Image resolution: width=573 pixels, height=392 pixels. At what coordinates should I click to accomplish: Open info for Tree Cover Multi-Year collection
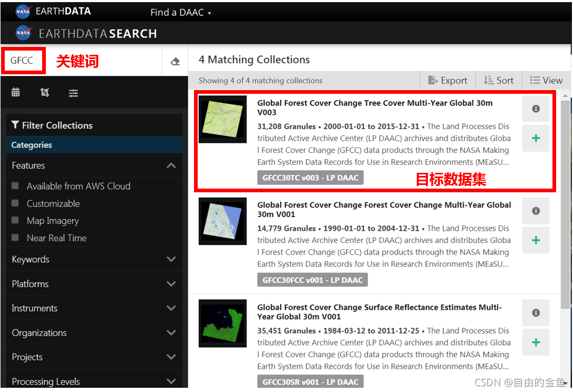[x=536, y=109]
